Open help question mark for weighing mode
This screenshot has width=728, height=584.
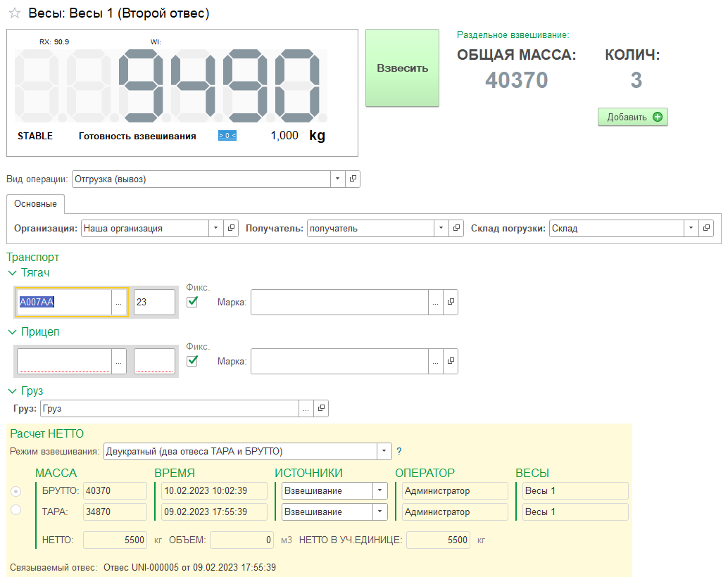click(x=399, y=451)
